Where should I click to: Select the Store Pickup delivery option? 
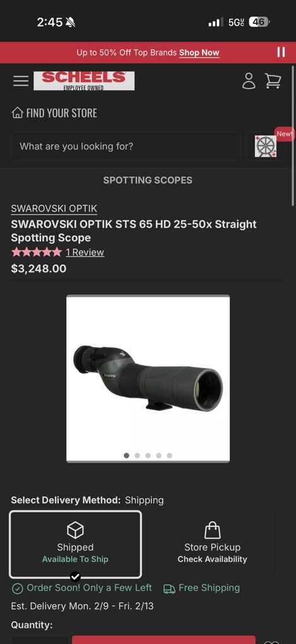212,545
